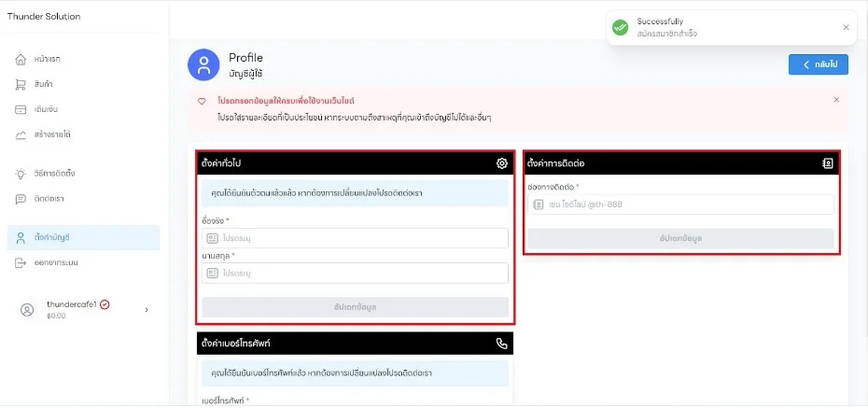This screenshot has width=868, height=408.
Task: Select the ตั้งค่าบัญชี menu item
Action: coord(83,237)
